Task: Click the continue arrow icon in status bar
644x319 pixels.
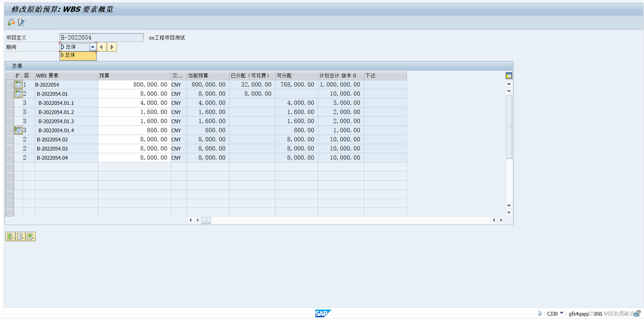Action: click(540, 314)
